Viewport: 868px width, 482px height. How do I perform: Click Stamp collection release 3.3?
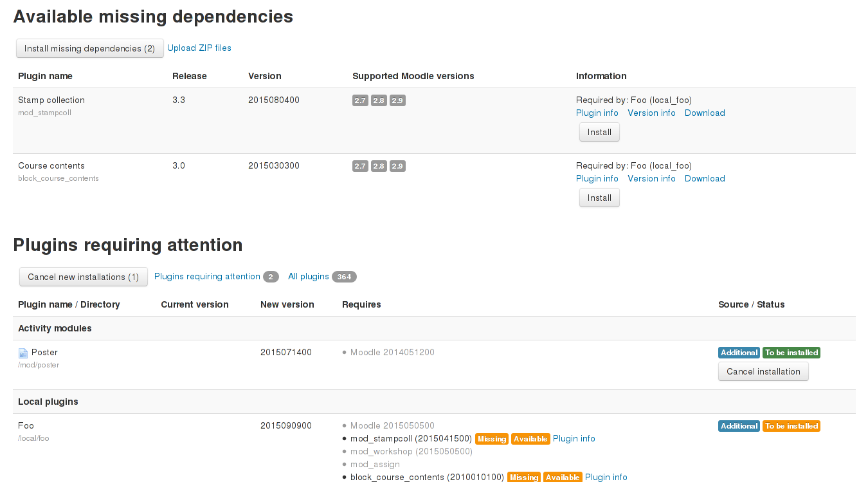click(179, 100)
